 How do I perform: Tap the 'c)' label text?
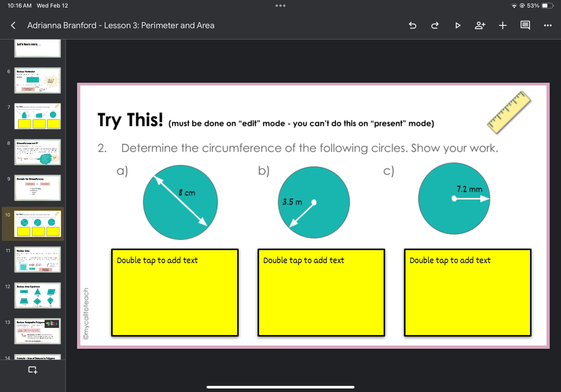(x=389, y=171)
